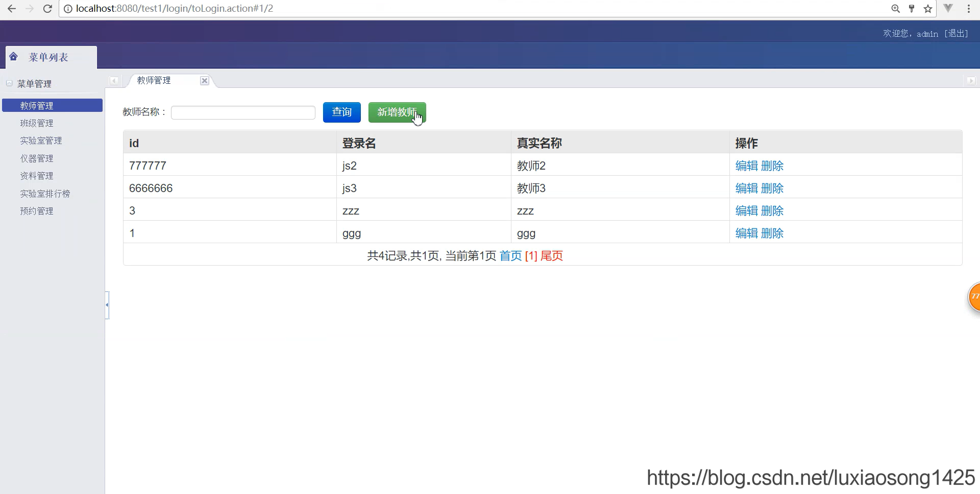Open the zoom magnifier icon in the address bar
The width and height of the screenshot is (980, 494).
[x=895, y=9]
